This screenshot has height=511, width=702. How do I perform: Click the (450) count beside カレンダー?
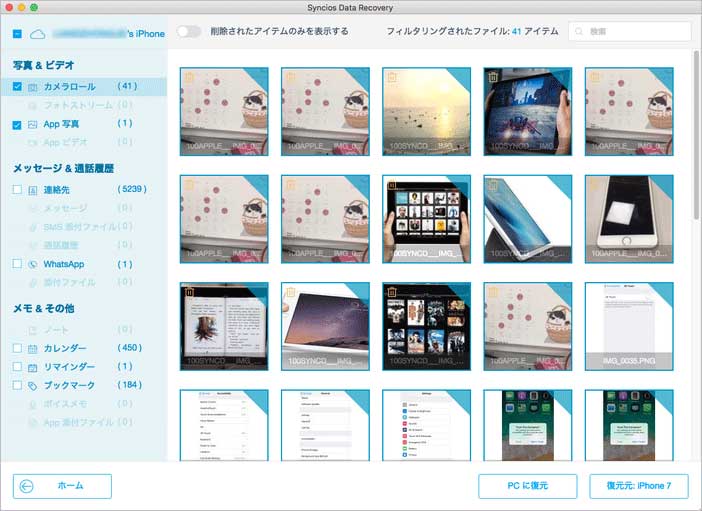click(129, 348)
